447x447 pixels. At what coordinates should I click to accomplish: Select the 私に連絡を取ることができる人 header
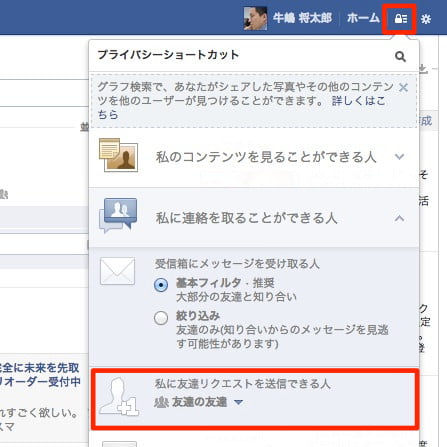(254, 218)
